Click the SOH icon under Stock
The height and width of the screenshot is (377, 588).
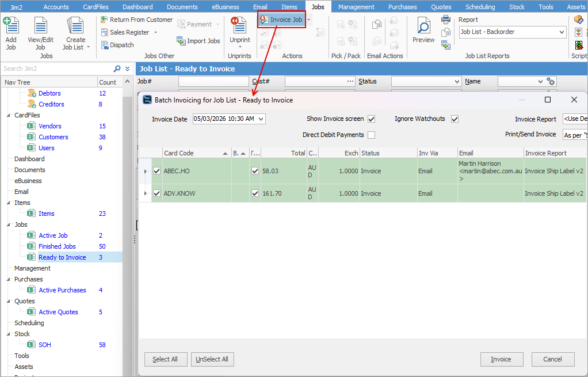pos(32,345)
